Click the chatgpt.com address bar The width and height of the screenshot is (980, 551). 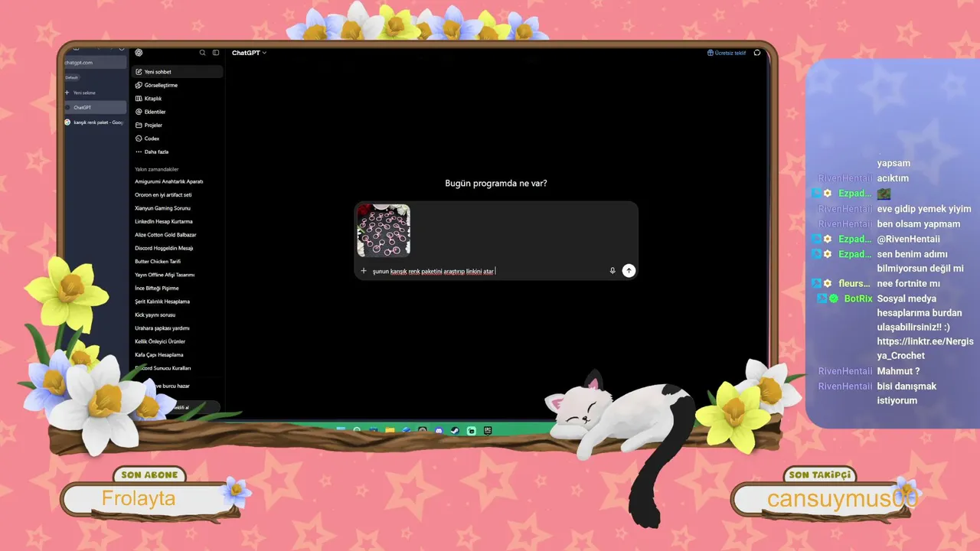[95, 63]
